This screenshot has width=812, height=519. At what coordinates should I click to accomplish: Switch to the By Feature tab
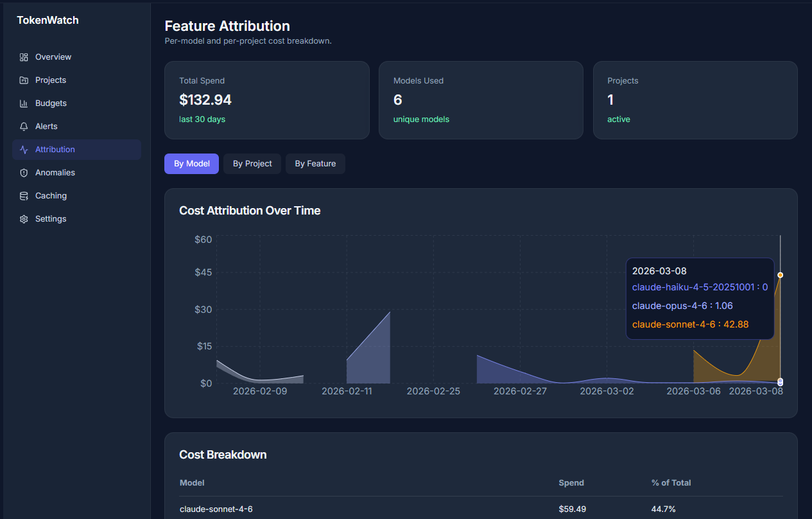[x=315, y=163]
